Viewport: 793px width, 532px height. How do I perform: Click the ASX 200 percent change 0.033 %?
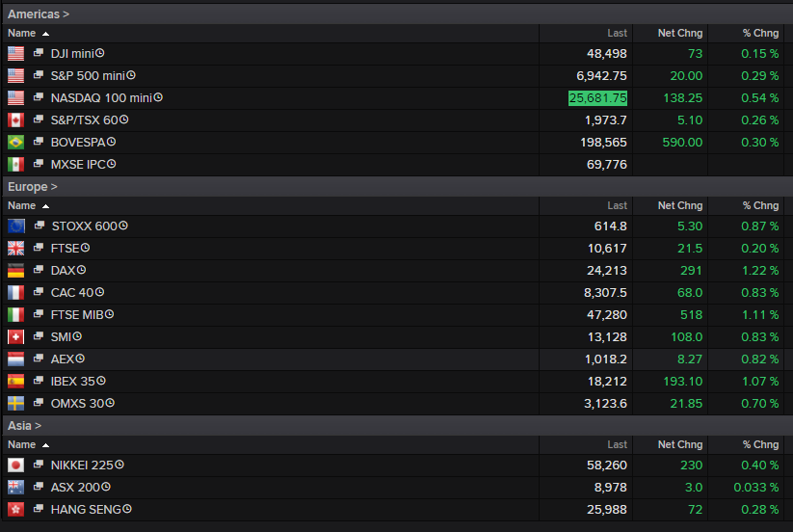(756, 488)
